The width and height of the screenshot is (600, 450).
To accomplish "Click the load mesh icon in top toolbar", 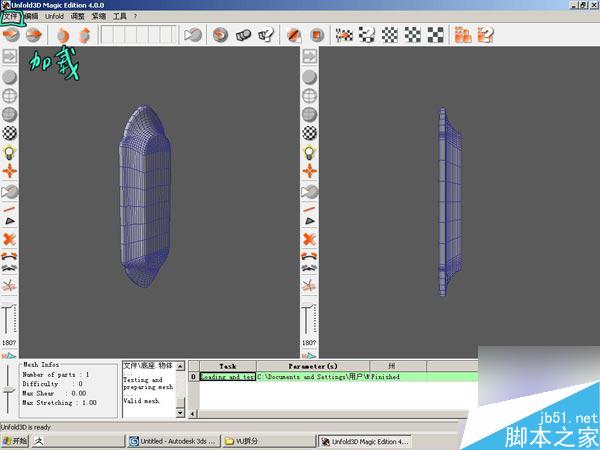I will coord(11,35).
